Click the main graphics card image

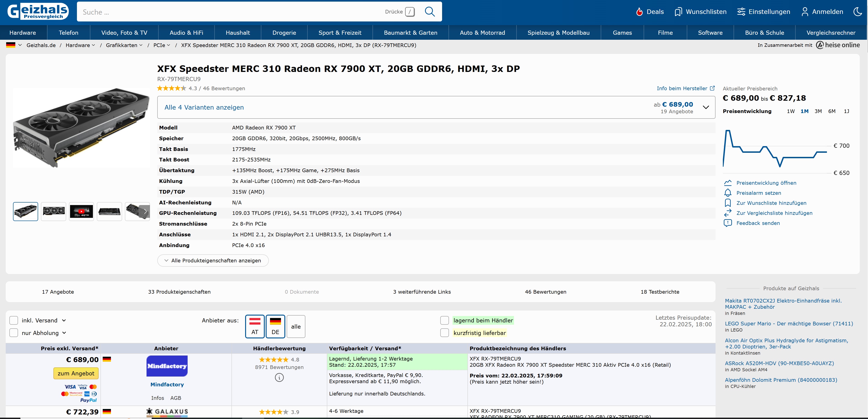tap(81, 128)
